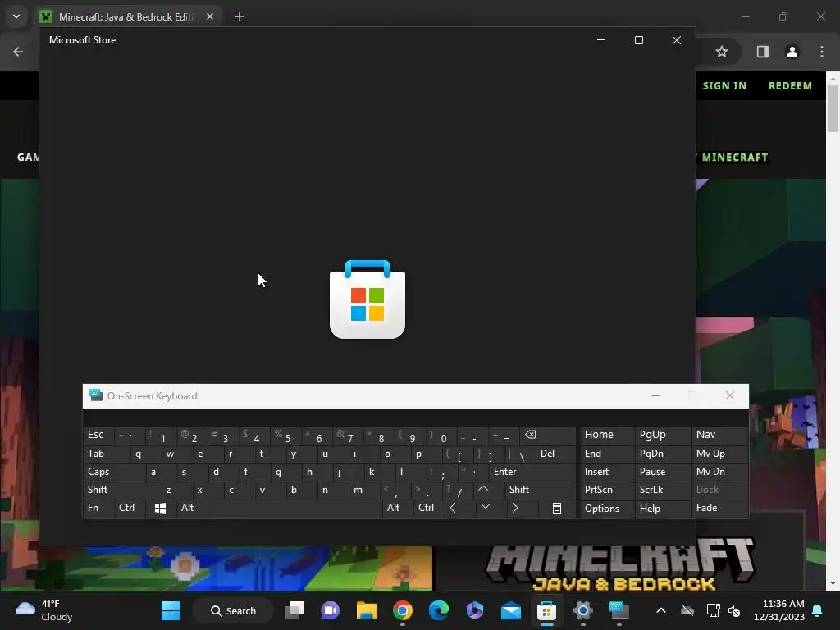Click the Insert key on On-Screen Keyboard
The image size is (840, 630).
(x=606, y=472)
